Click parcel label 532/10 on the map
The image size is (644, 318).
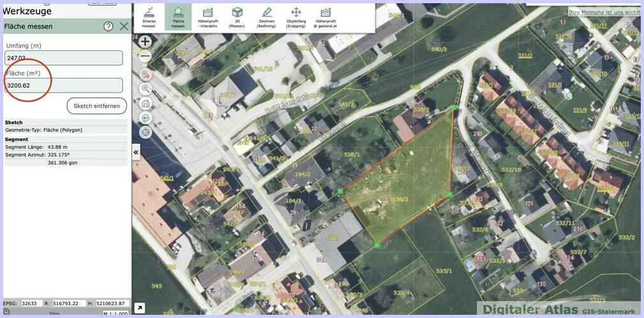point(511,169)
